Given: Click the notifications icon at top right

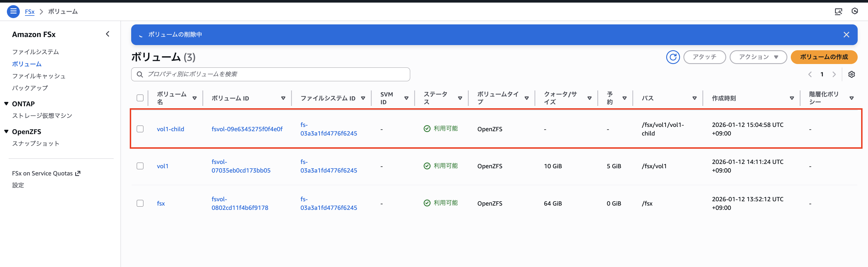Looking at the screenshot, I should click(x=855, y=11).
